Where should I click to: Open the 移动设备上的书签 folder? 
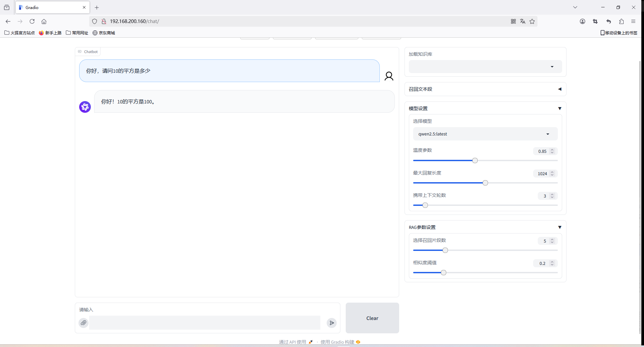(619, 33)
